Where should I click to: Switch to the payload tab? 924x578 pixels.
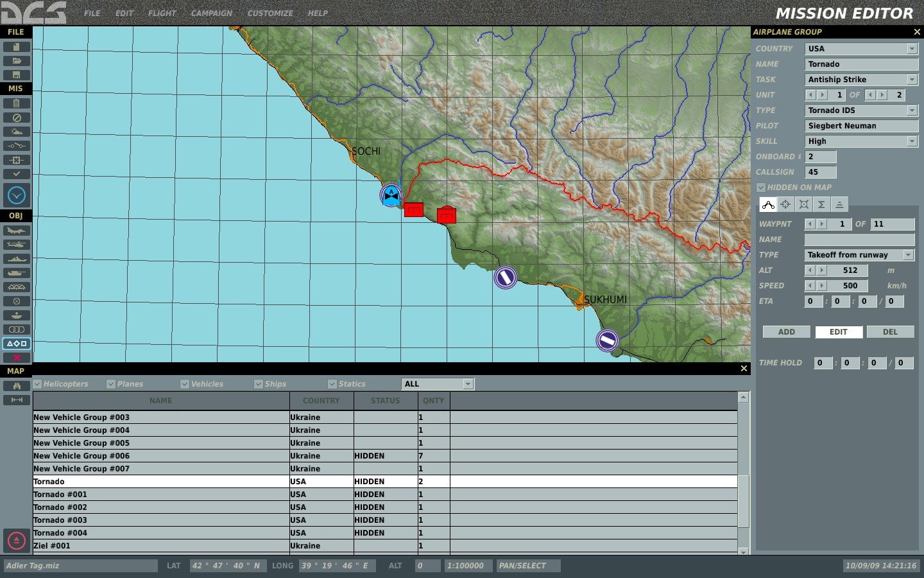[x=803, y=204]
